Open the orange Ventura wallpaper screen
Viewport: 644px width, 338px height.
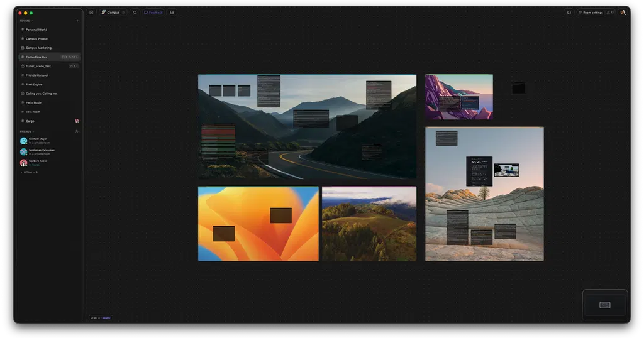(258, 224)
